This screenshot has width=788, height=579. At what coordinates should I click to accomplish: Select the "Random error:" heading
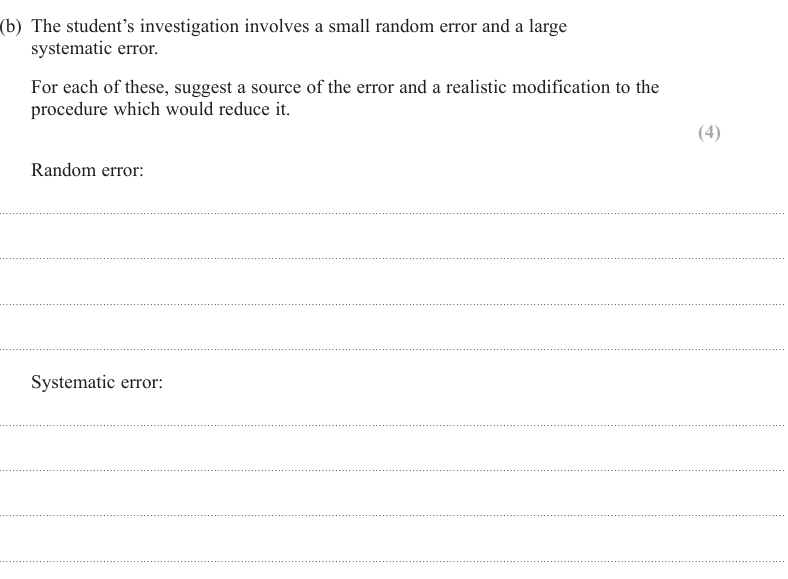[88, 170]
